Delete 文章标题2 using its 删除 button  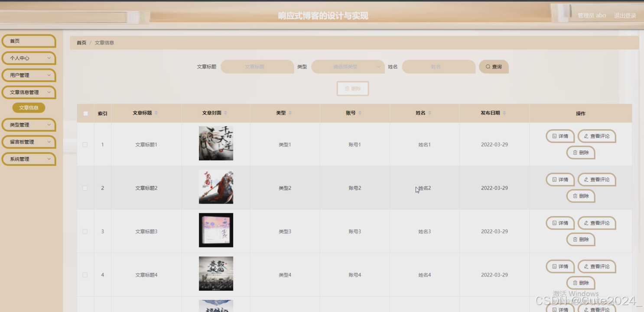[581, 196]
